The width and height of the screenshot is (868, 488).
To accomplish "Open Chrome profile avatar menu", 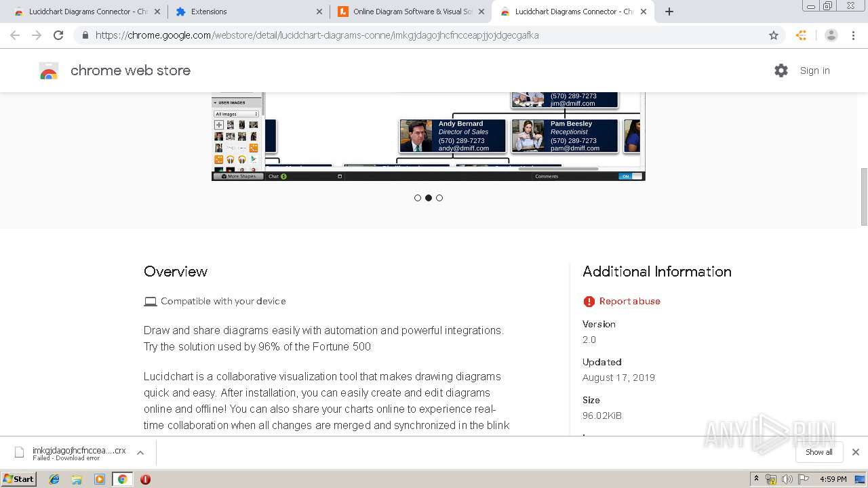I will click(x=831, y=35).
